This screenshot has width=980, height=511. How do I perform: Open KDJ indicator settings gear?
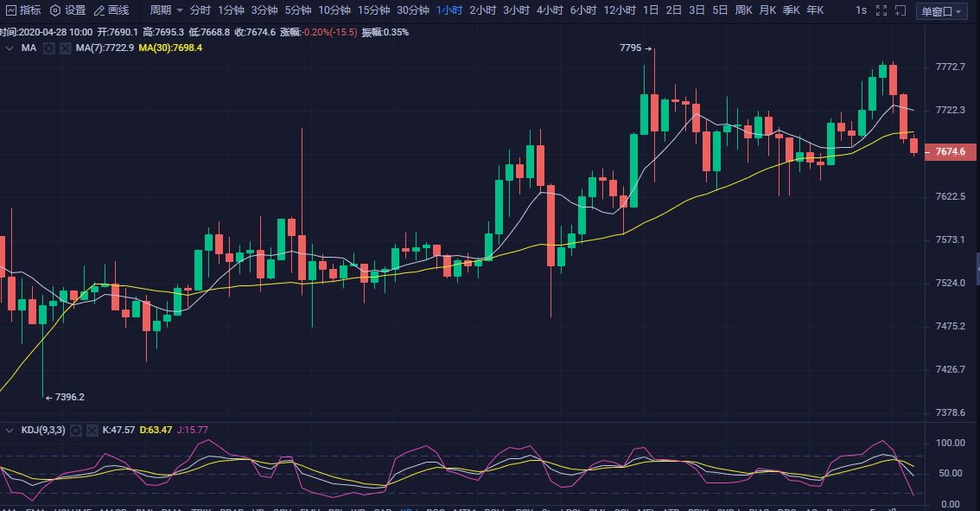(75, 430)
